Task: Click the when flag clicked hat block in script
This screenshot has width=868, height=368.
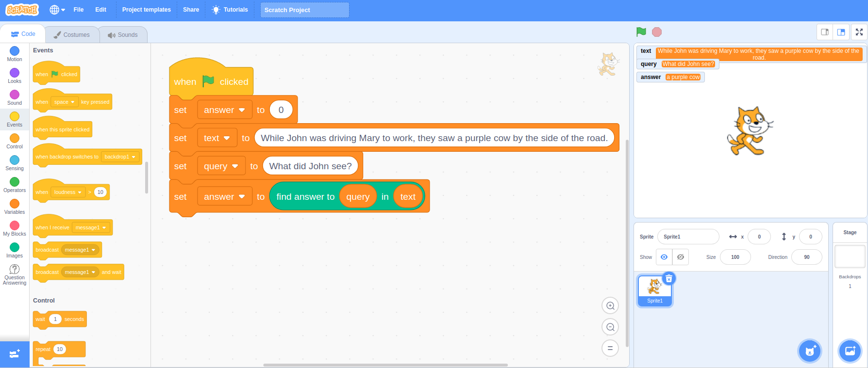Action: [x=211, y=80]
